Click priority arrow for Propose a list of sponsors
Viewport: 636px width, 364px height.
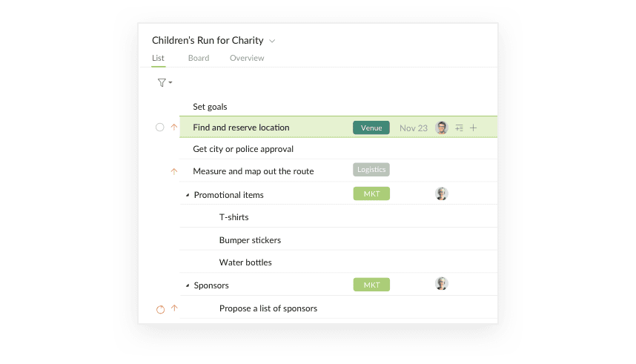click(x=174, y=308)
